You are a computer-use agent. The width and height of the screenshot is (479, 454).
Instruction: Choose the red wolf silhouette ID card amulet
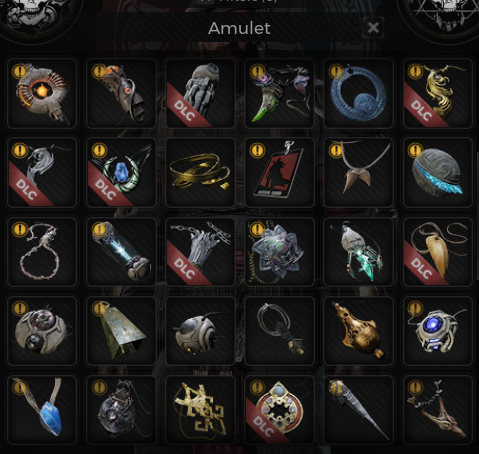pyautogui.click(x=279, y=172)
